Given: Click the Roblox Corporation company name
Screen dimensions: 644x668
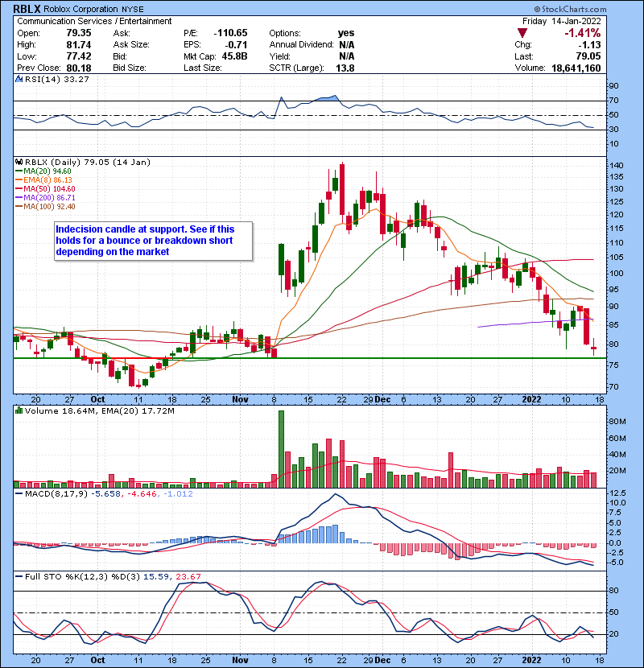Looking at the screenshot, I should click(x=80, y=9).
